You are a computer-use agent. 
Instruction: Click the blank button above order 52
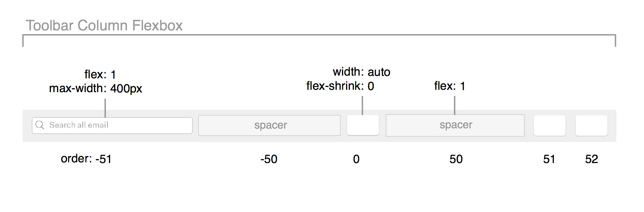pos(592,126)
